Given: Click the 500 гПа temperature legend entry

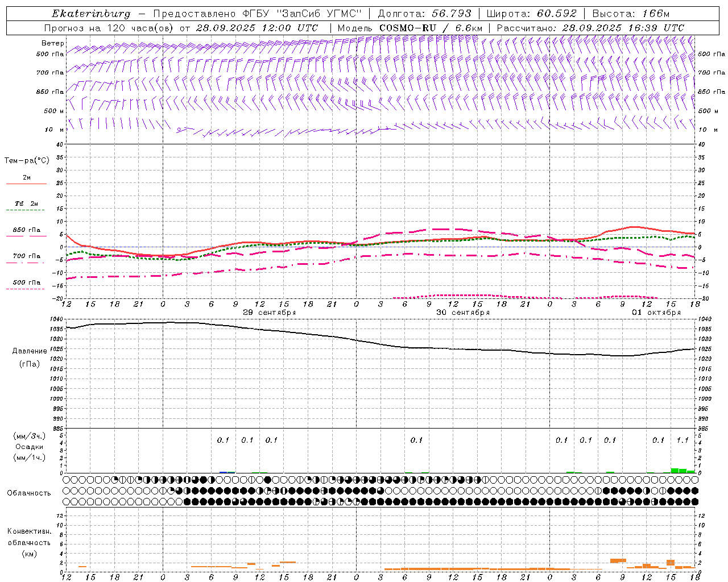Looking at the screenshot, I should point(26,282).
